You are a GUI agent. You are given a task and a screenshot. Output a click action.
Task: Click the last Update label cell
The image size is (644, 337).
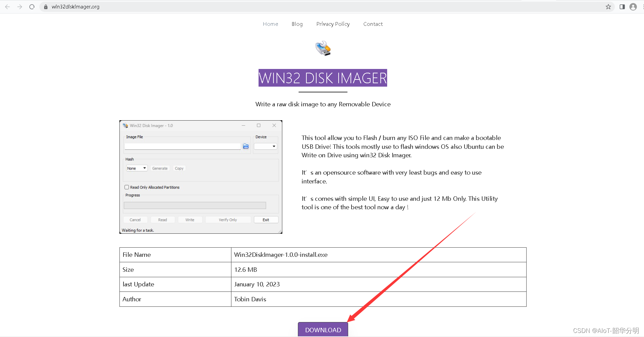(175, 284)
